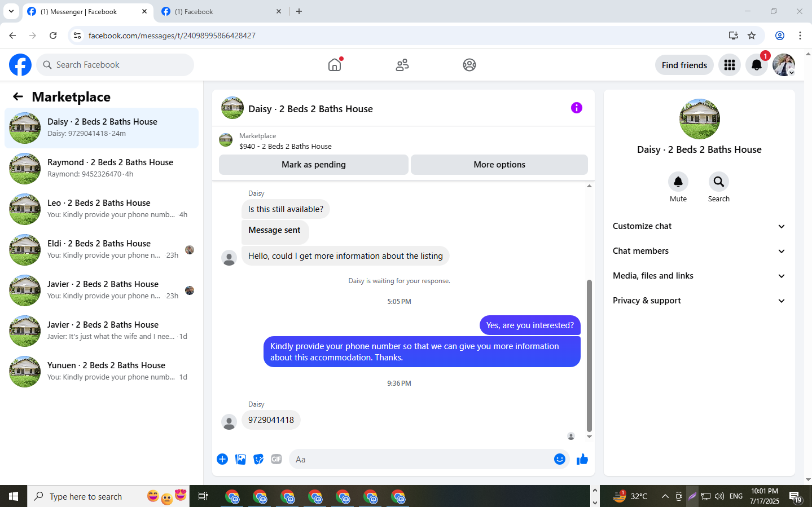Click the ENG language indicator
The width and height of the screenshot is (812, 507).
[736, 496]
